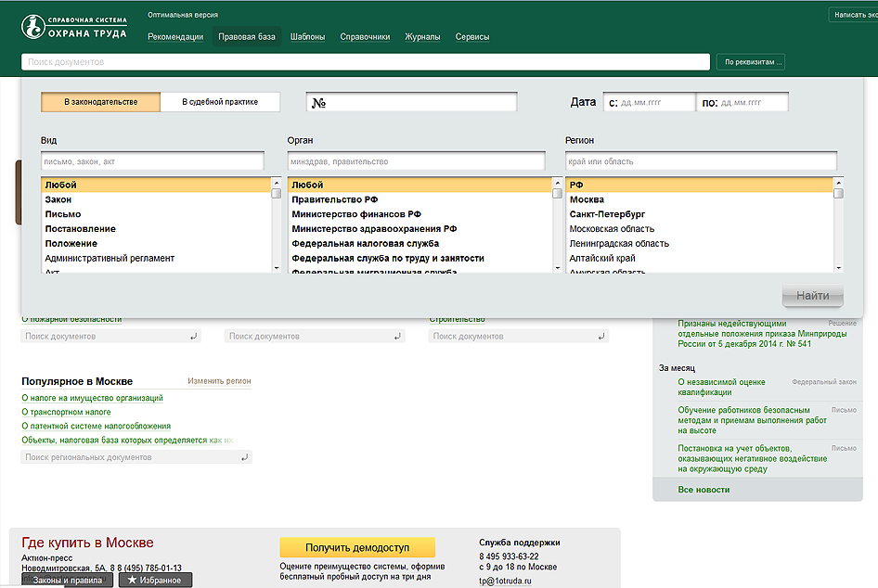Click tp@1otruda.ru email link
The height and width of the screenshot is (588, 878).
505,581
